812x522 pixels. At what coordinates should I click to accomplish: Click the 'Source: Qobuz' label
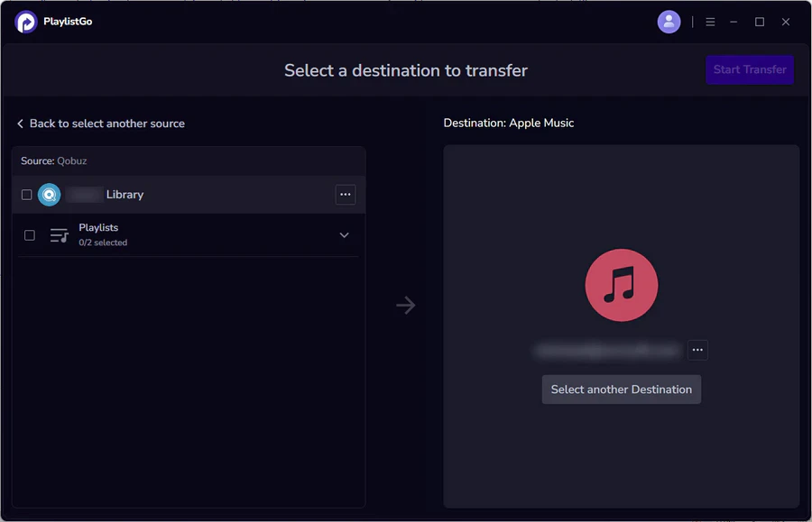(x=54, y=160)
